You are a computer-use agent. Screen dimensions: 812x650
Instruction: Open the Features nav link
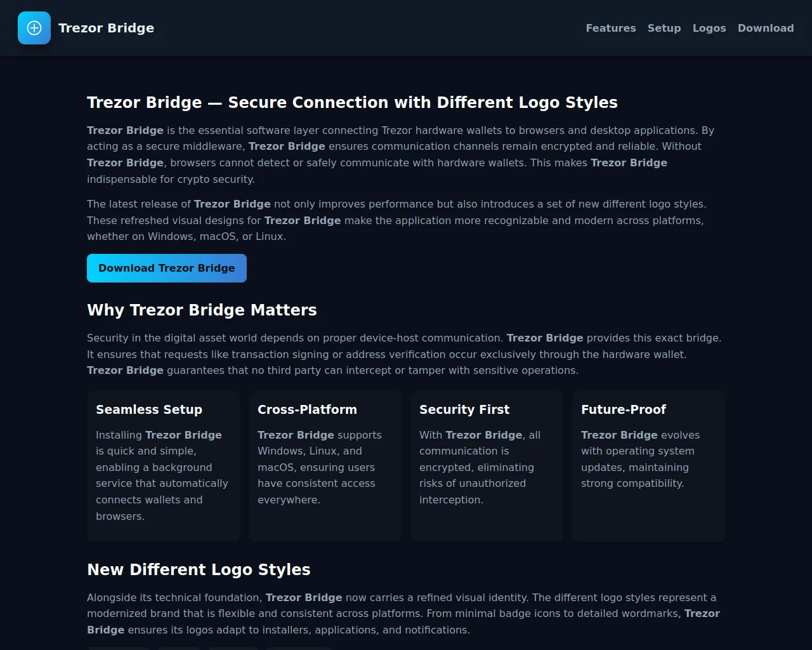[x=611, y=28]
